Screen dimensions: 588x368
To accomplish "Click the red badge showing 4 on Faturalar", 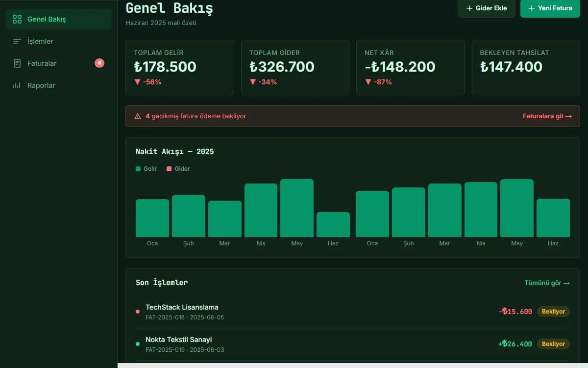I will pyautogui.click(x=99, y=63).
